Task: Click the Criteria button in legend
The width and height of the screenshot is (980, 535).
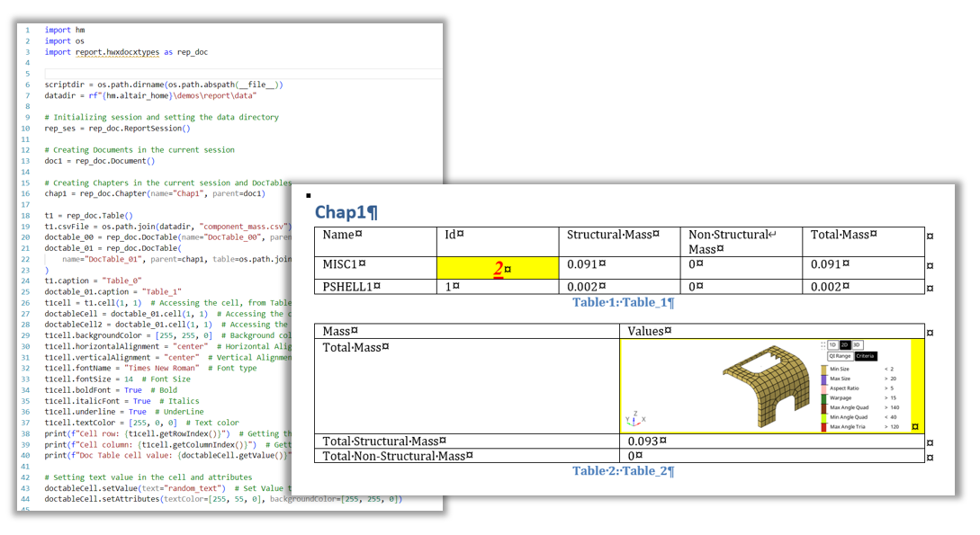Action: tap(865, 356)
